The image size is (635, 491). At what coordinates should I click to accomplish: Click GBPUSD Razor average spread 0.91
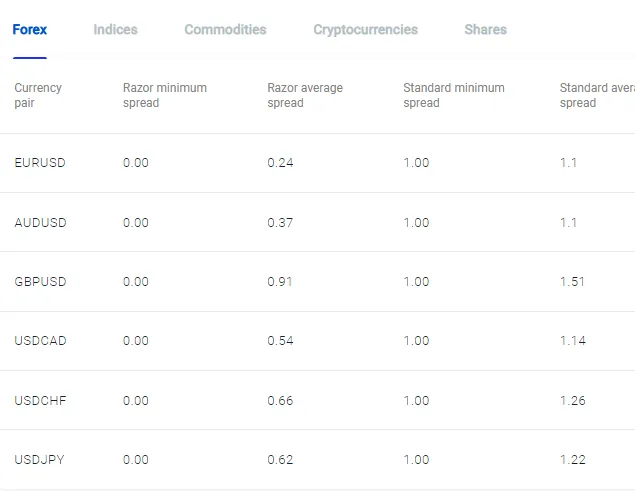280,282
